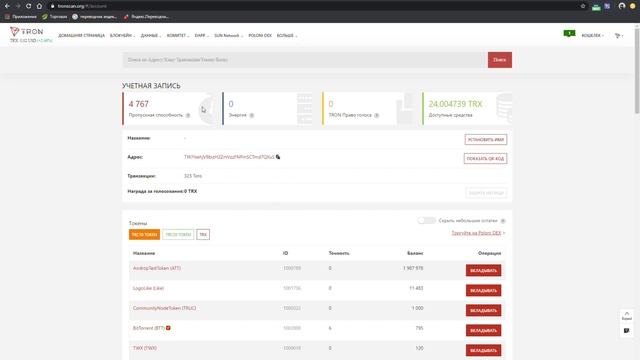Viewport: 640px width, 360px height.
Task: Click the wallet address link in the Адрес row
Action: pyautogui.click(x=229, y=157)
